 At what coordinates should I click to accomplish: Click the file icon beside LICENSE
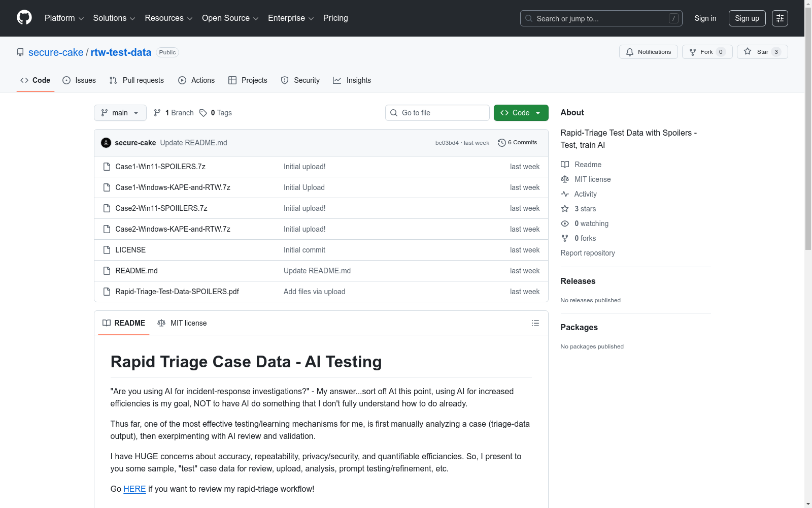coord(107,250)
